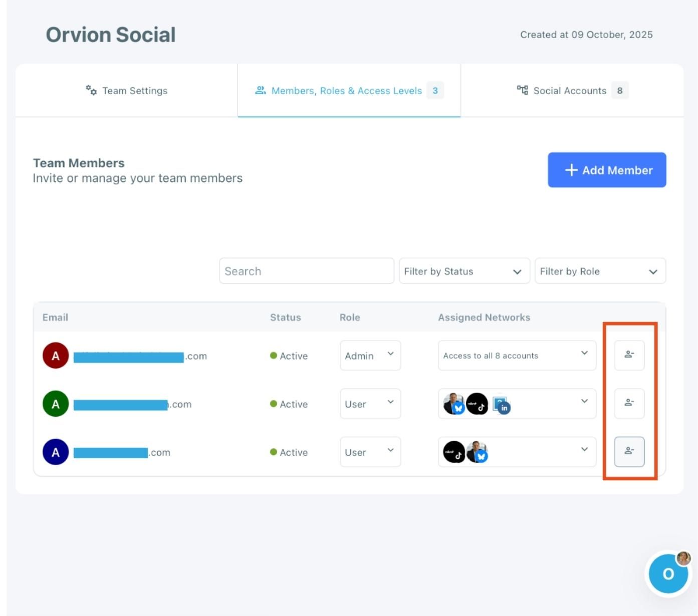Switch to the Team Settings tab
This screenshot has width=698, height=616.
pos(127,91)
